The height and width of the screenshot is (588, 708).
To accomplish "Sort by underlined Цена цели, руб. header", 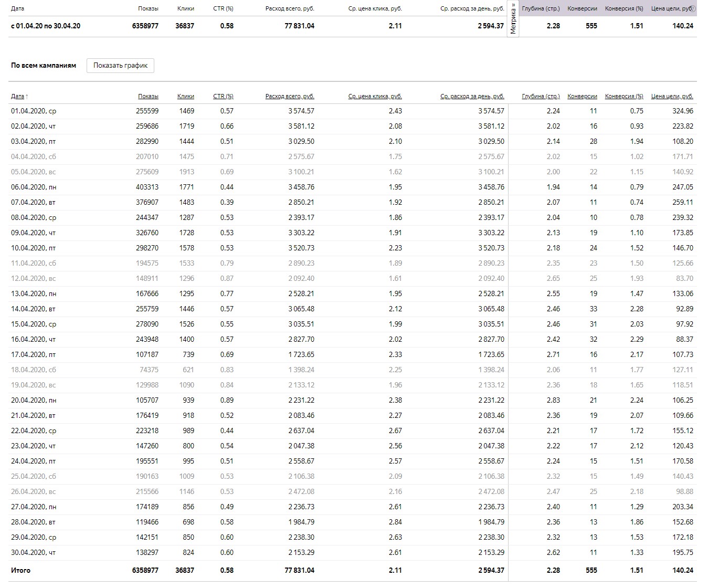I will pos(672,96).
